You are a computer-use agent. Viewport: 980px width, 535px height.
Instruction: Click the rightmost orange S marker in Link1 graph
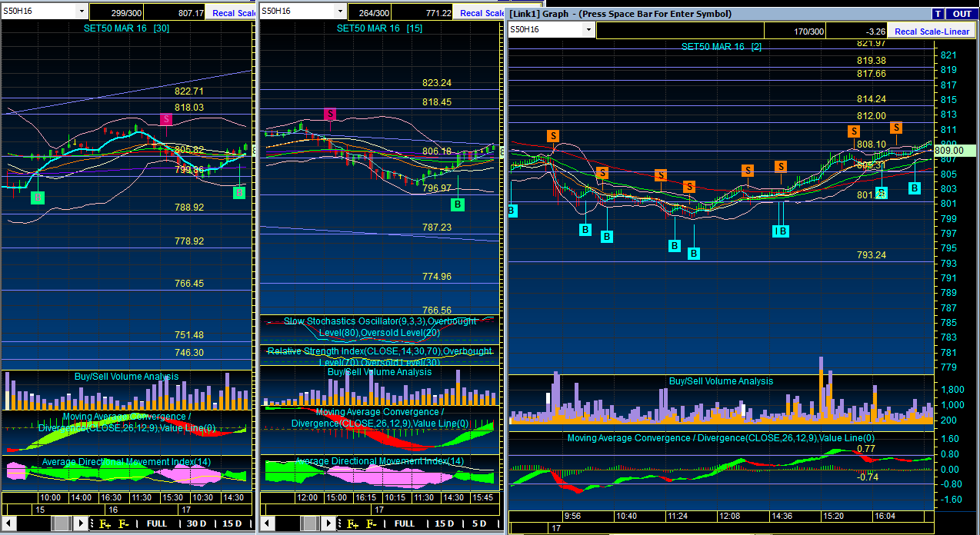[896, 128]
